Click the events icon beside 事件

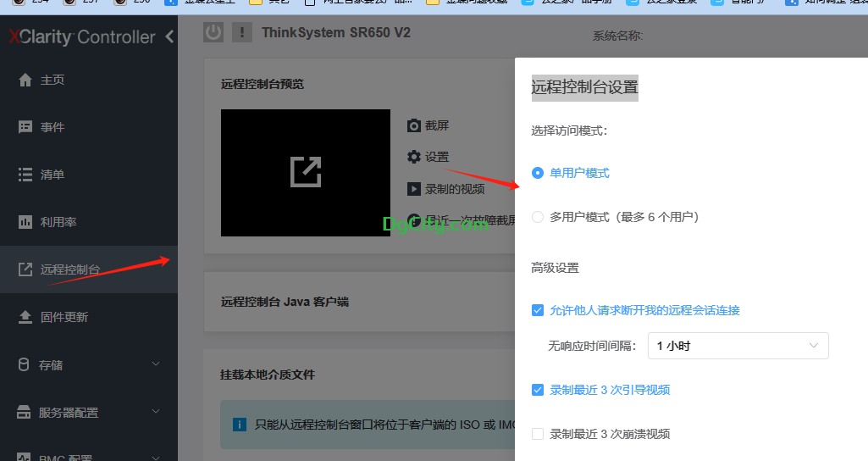click(x=25, y=127)
